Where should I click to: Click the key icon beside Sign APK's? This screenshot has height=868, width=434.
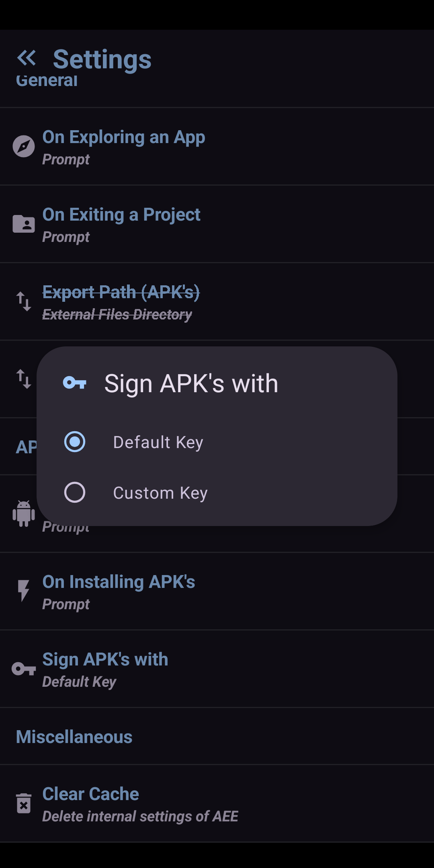tap(24, 669)
